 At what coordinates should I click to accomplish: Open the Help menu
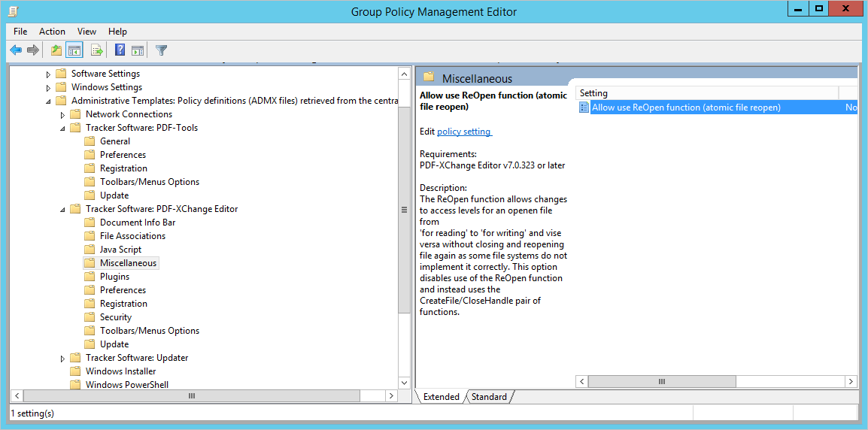click(117, 32)
